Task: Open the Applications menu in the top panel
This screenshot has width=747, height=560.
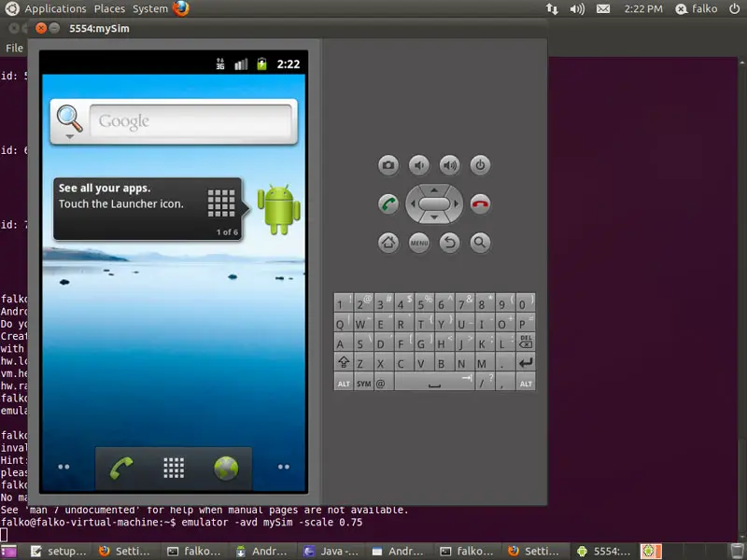Action: [x=55, y=8]
